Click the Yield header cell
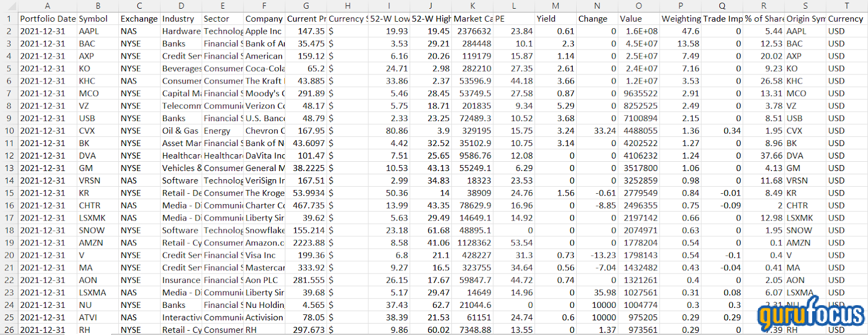The image size is (868, 335). [x=556, y=19]
